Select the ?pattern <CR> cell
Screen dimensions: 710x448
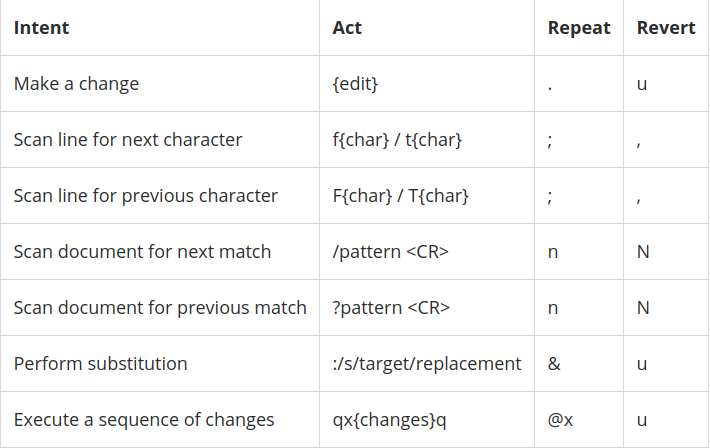(391, 308)
